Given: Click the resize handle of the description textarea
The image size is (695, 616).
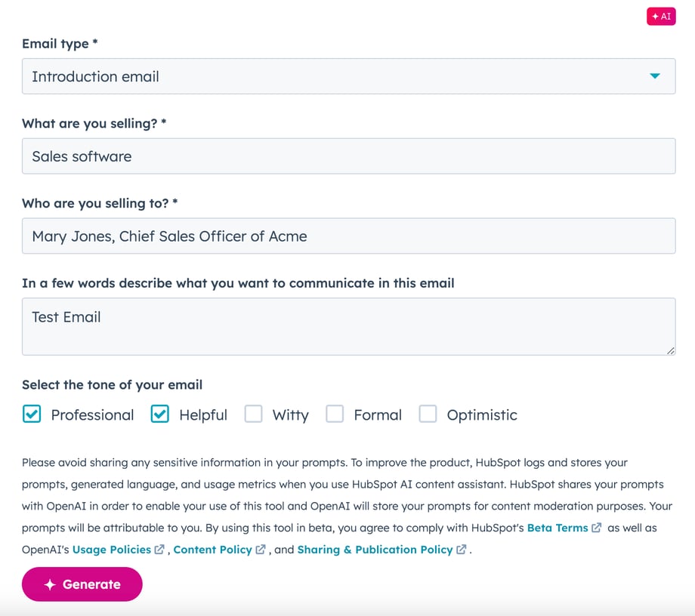Looking at the screenshot, I should tap(671, 350).
